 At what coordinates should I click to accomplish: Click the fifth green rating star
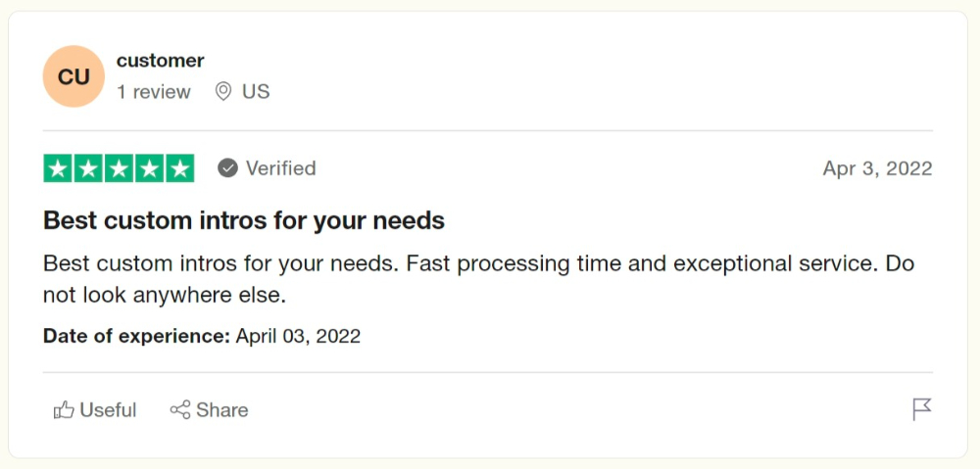tap(180, 168)
